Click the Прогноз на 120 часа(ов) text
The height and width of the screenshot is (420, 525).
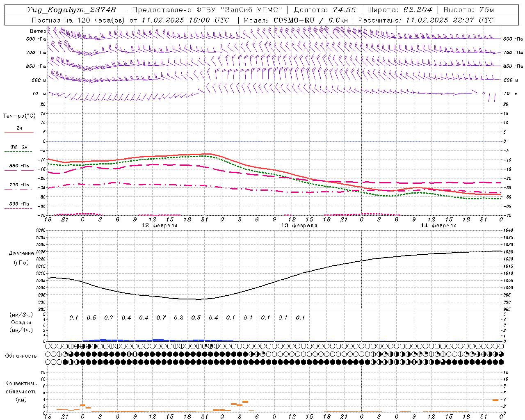tap(79, 20)
